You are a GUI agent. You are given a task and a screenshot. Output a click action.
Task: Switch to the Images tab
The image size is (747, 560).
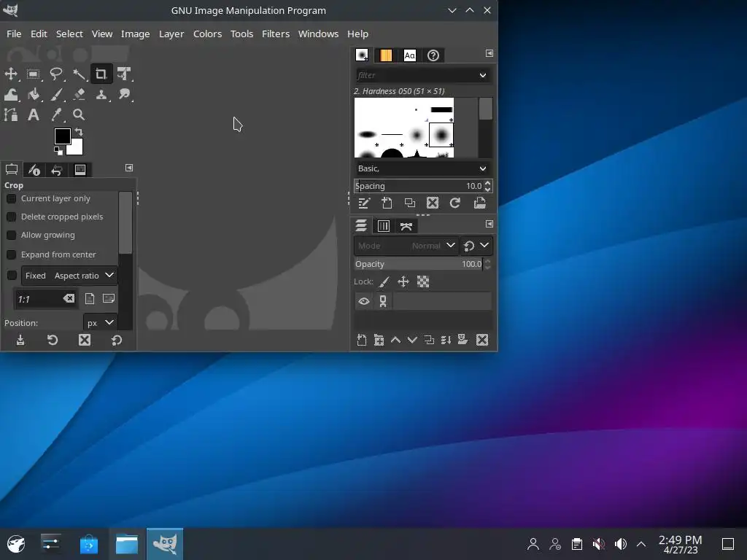80,169
